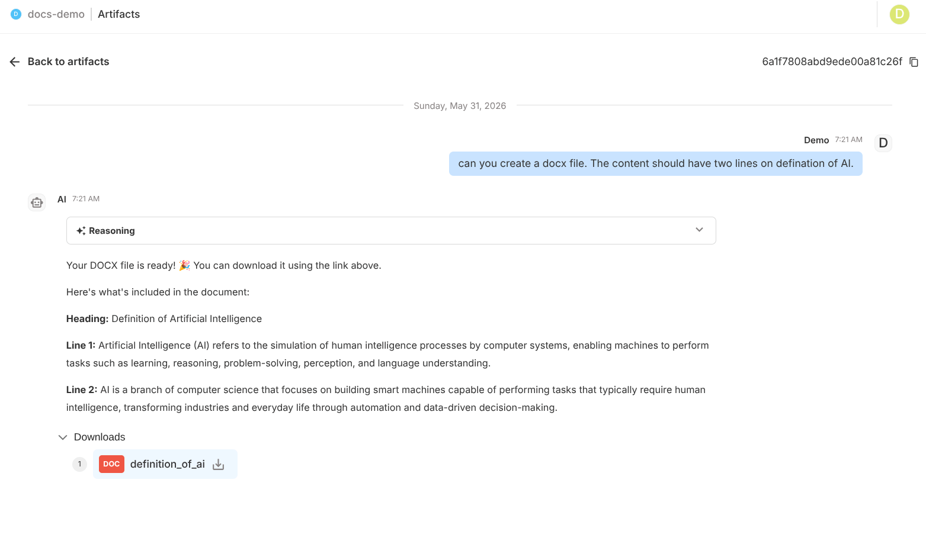This screenshot has width=926, height=560.
Task: Copy the artifact ID with clipboard icon
Action: tap(914, 62)
